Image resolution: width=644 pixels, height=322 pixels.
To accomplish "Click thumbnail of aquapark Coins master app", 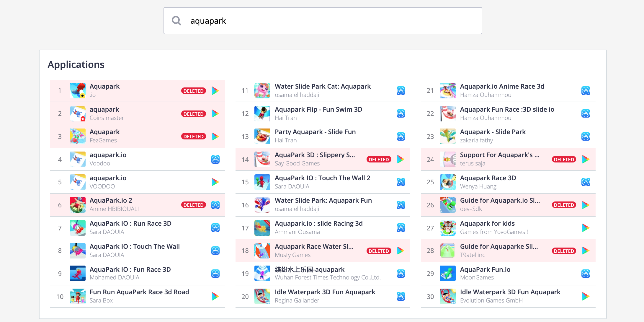I will click(78, 113).
